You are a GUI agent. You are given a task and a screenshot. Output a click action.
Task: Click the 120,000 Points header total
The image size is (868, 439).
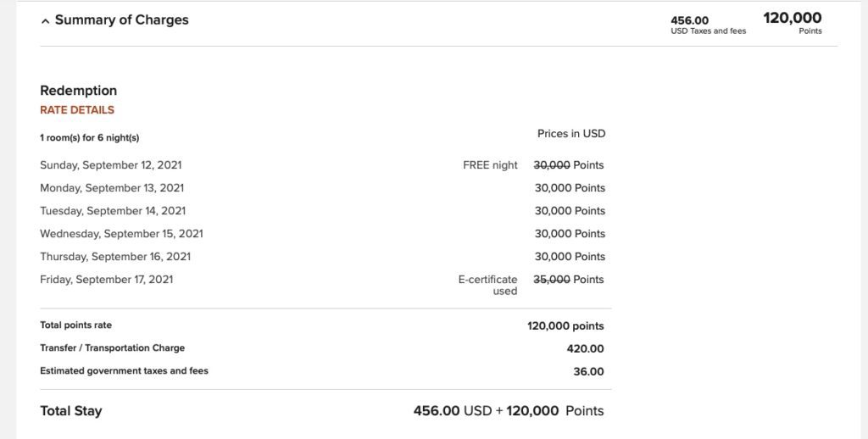[x=793, y=23]
